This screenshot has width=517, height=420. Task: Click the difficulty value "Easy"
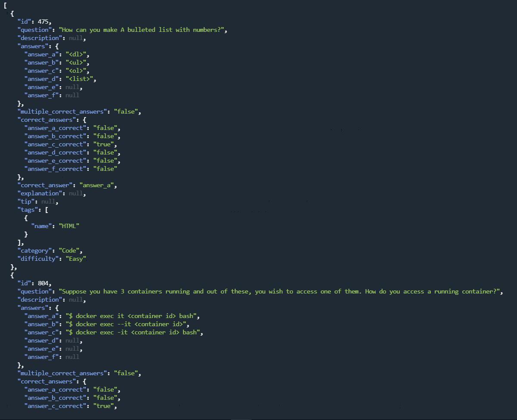[x=77, y=258]
